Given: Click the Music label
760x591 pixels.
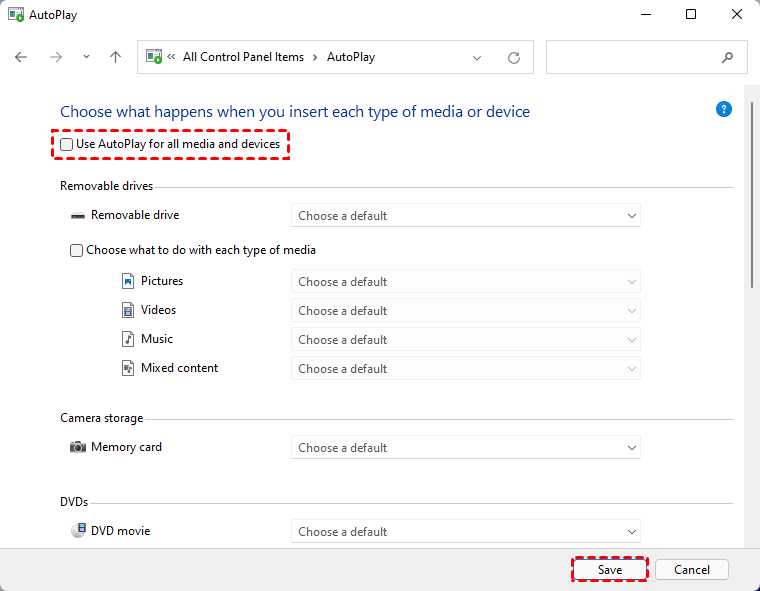Looking at the screenshot, I should [157, 339].
